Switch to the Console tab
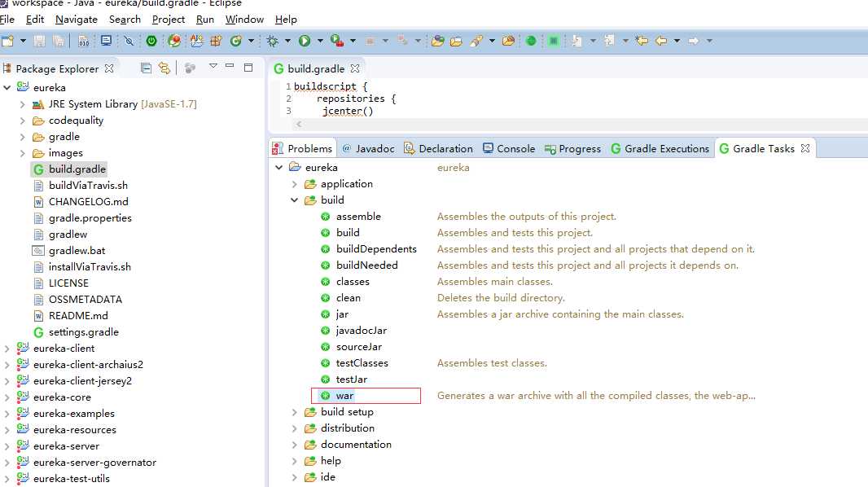Screen dimensions: 868x487 point(509,148)
